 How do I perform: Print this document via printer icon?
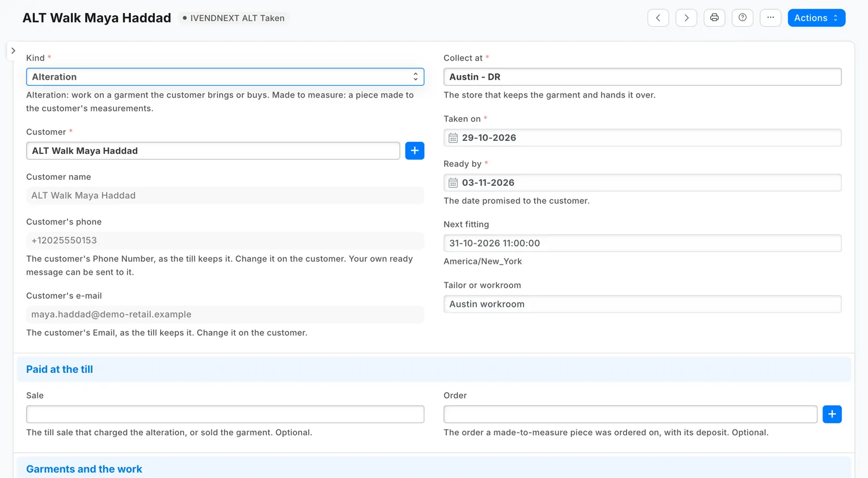pos(714,18)
